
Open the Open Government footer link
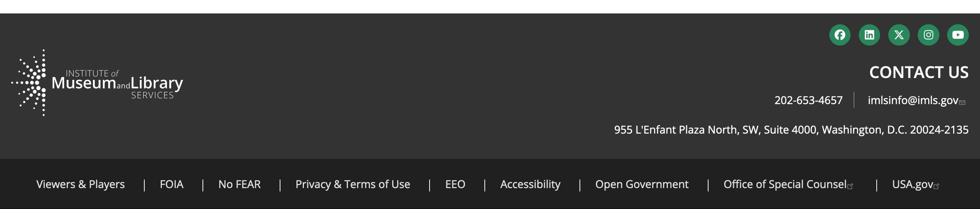point(641,184)
